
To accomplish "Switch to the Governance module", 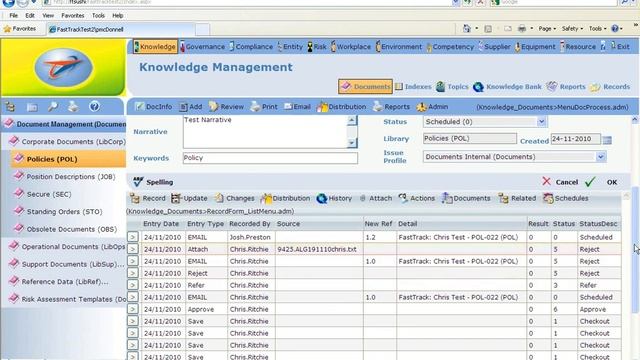I will click(202, 47).
